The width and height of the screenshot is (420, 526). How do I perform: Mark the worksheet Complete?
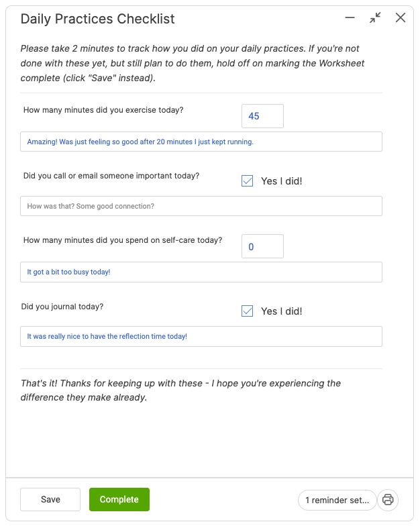119,499
